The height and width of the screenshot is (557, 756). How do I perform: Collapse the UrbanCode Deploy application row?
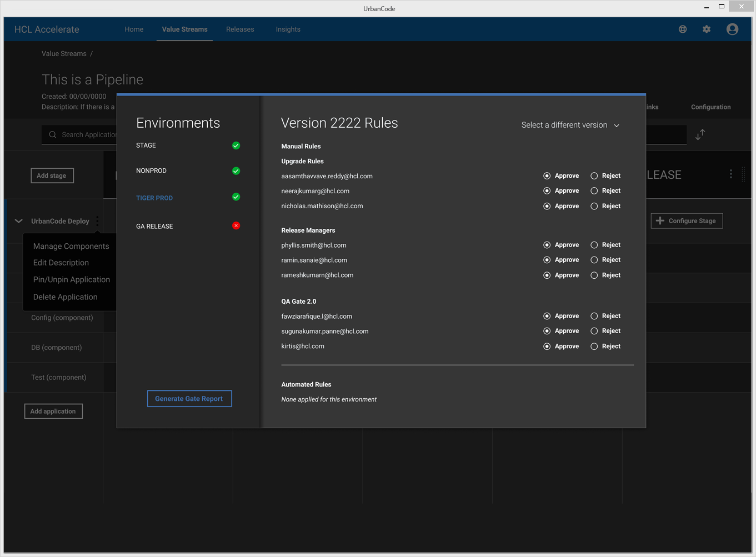19,221
